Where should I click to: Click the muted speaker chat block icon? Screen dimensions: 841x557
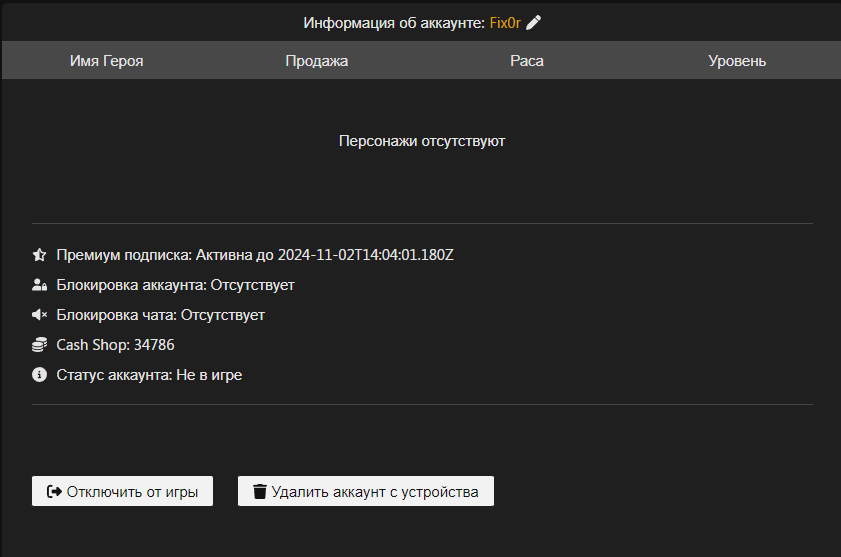point(40,315)
